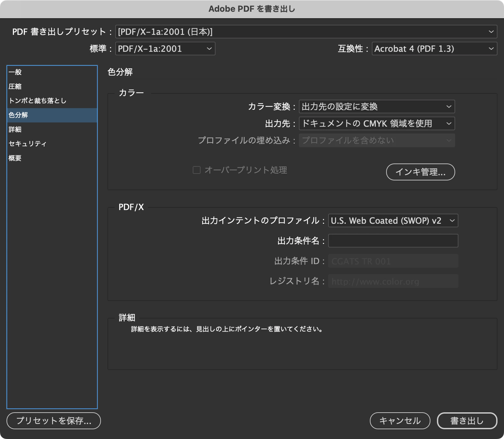Click the 書き出し button
504x439 pixels.
(467, 421)
